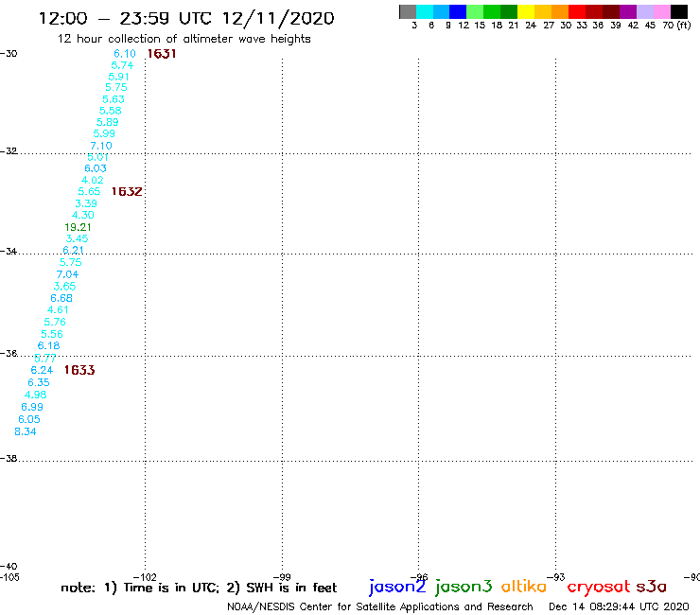Select the 5.63 wave height reading
The width and height of the screenshot is (700, 615).
113,99
